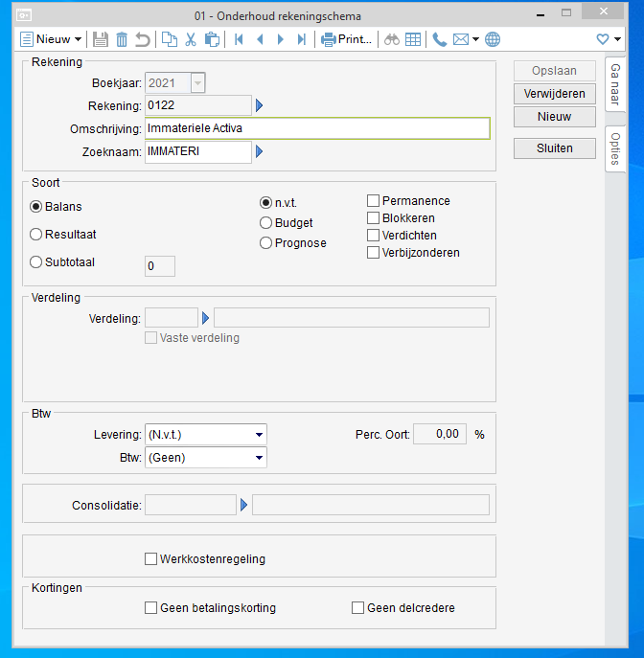The image size is (644, 658).
Task: Click the telephone icon
Action: coord(440,39)
